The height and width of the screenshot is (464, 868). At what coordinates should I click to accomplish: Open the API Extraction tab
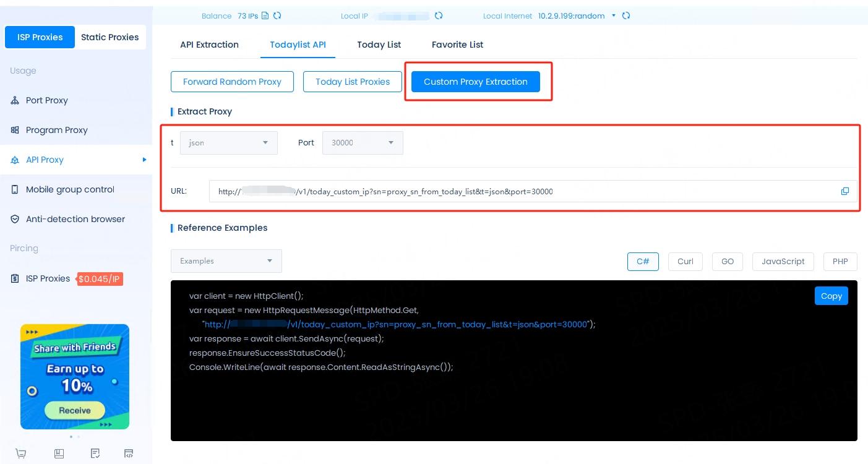pyautogui.click(x=209, y=45)
